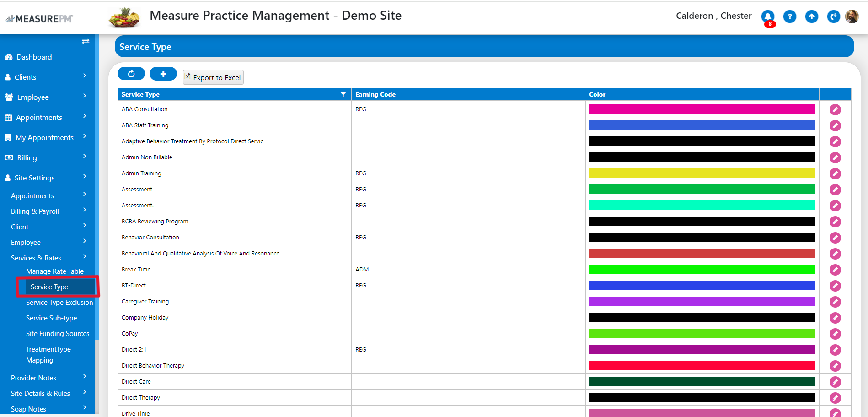Screen dimensions: 868x417
Task: Edit the Break Time row
Action: point(835,270)
